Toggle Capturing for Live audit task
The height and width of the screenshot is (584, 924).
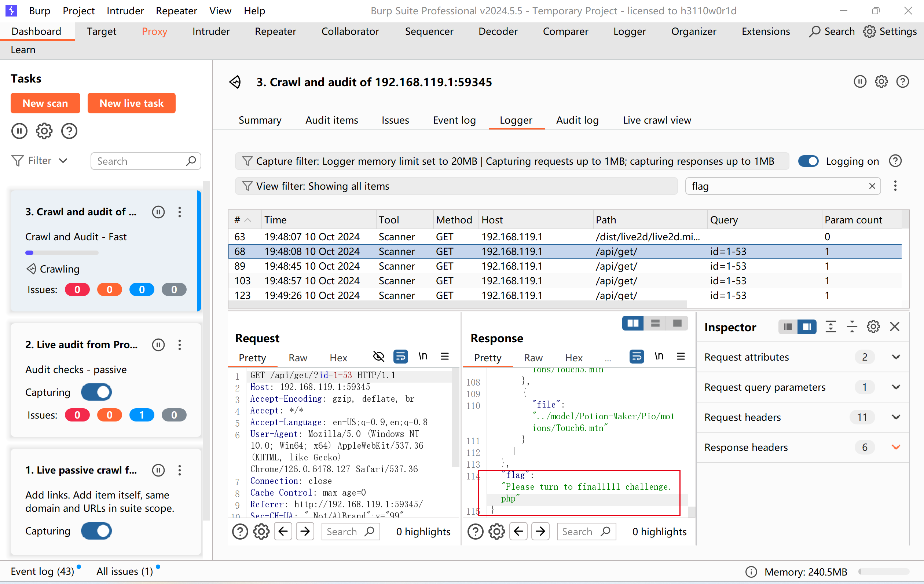96,392
